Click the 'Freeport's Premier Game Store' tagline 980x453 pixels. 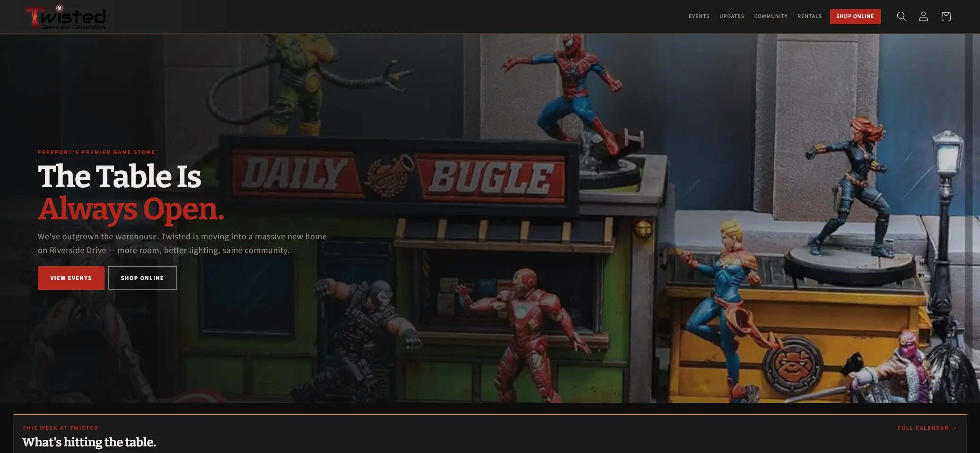coord(96,152)
